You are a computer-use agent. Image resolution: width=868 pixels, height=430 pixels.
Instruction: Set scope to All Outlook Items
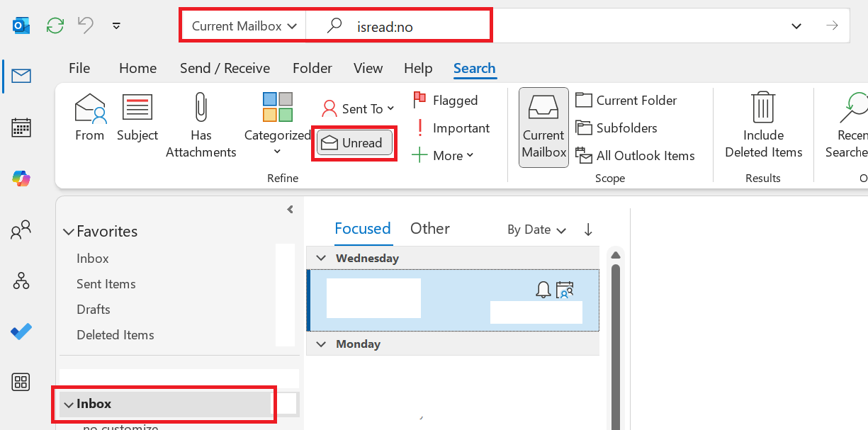636,156
